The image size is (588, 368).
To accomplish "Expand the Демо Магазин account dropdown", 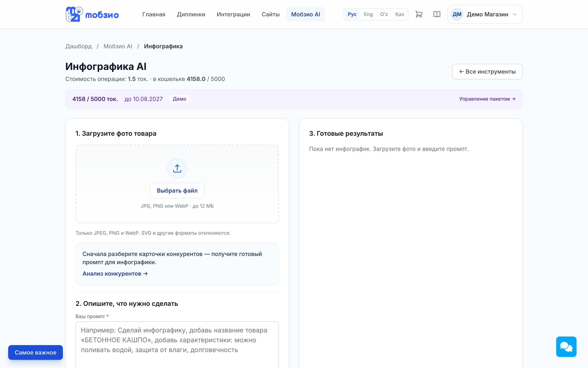I will [x=485, y=14].
